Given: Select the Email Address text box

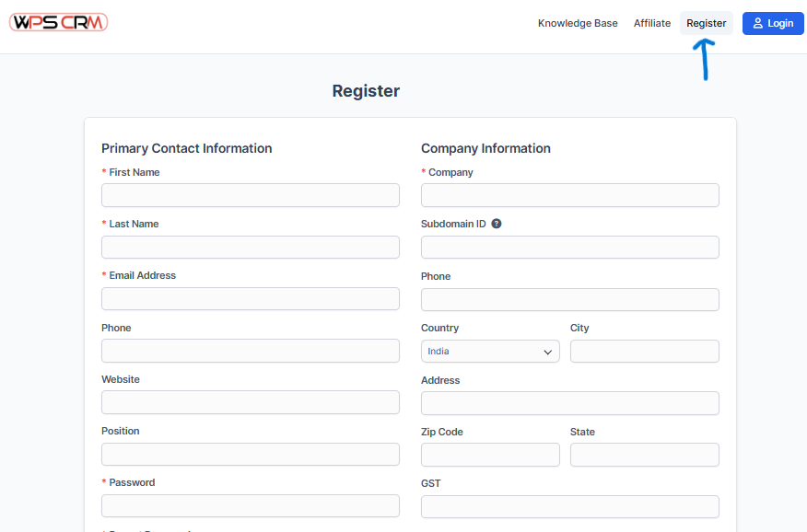Looking at the screenshot, I should pyautogui.click(x=251, y=298).
